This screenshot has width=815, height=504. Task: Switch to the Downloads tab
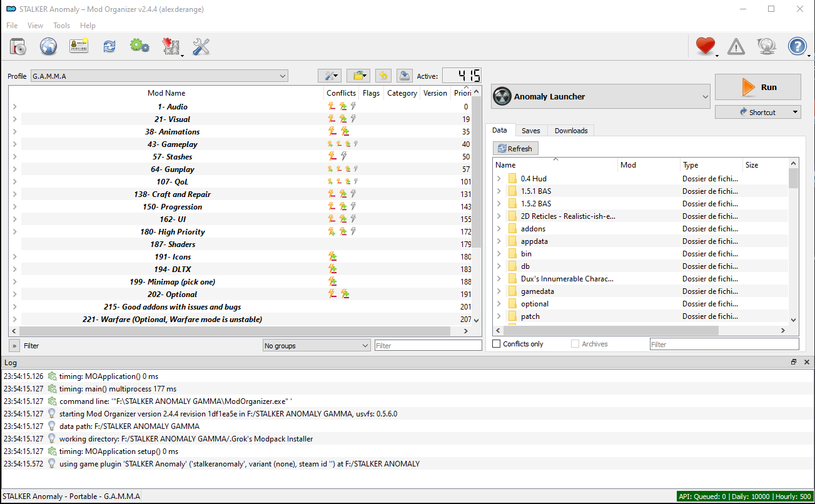pos(571,131)
